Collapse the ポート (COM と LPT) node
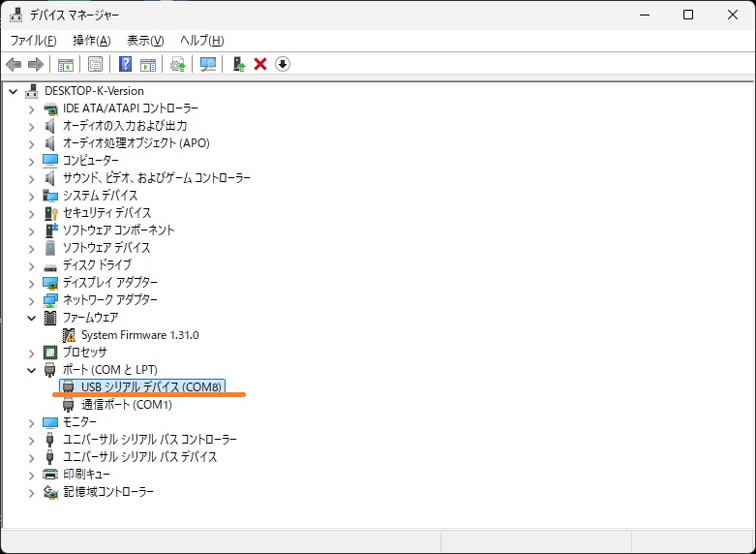The height and width of the screenshot is (554, 756). (31, 370)
